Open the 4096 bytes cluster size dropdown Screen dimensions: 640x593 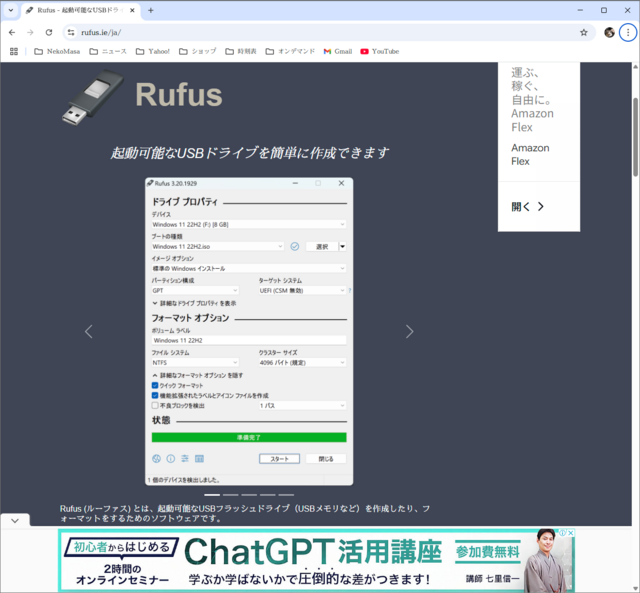click(302, 362)
